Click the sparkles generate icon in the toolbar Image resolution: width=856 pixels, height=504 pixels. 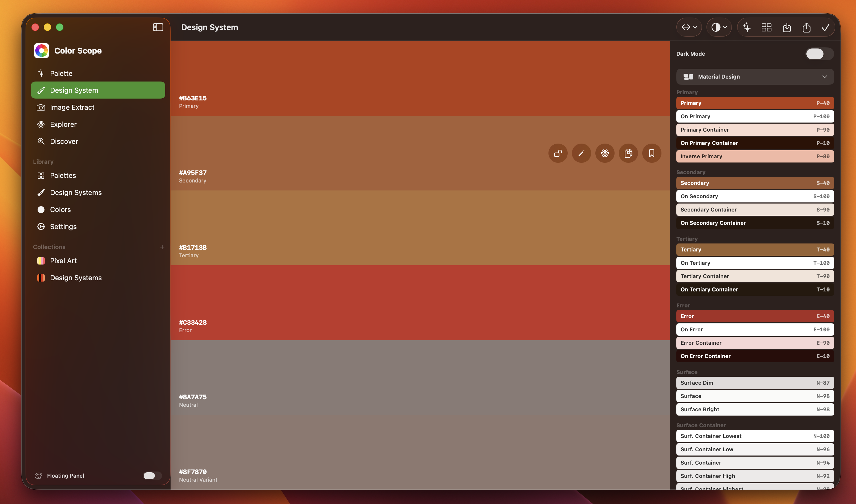point(747,27)
